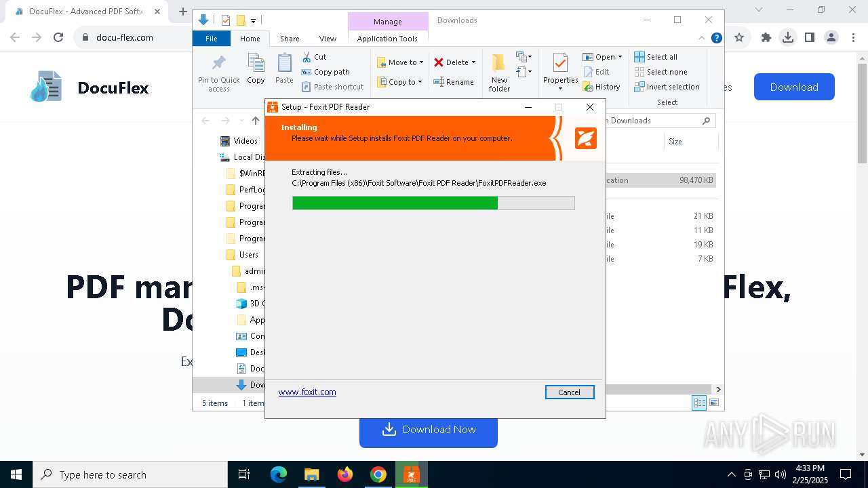Viewport: 868px width, 488px height.
Task: Click the taskbar search box
Action: (130, 474)
